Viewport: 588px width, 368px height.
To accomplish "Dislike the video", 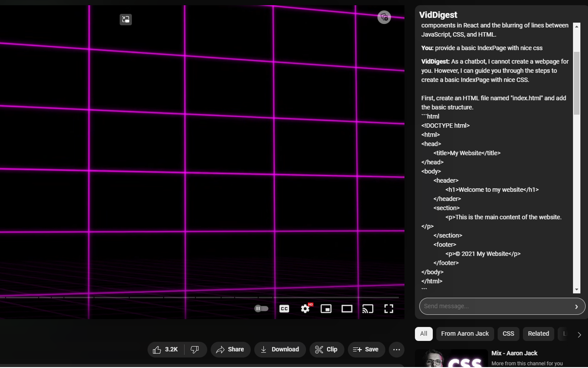I will tap(195, 350).
